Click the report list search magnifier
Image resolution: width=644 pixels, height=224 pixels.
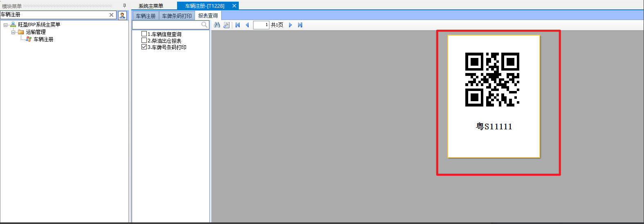click(x=204, y=25)
